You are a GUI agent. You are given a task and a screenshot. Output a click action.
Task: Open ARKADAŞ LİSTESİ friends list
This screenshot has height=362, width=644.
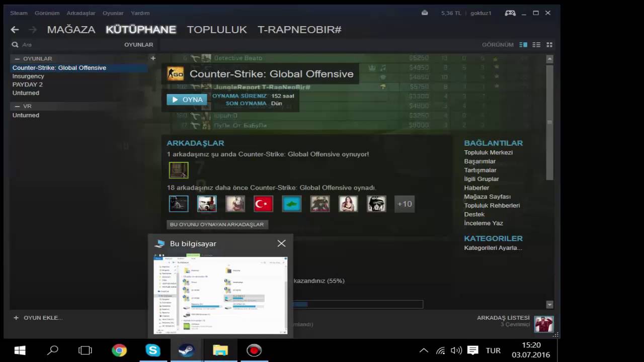pos(503,318)
